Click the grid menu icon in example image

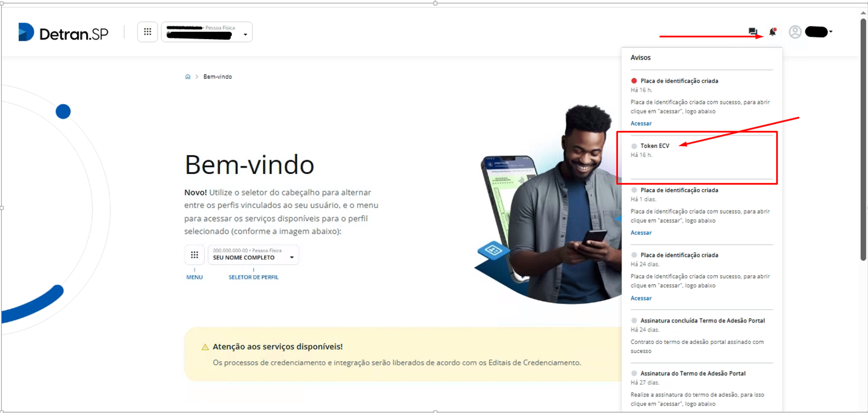click(x=194, y=255)
